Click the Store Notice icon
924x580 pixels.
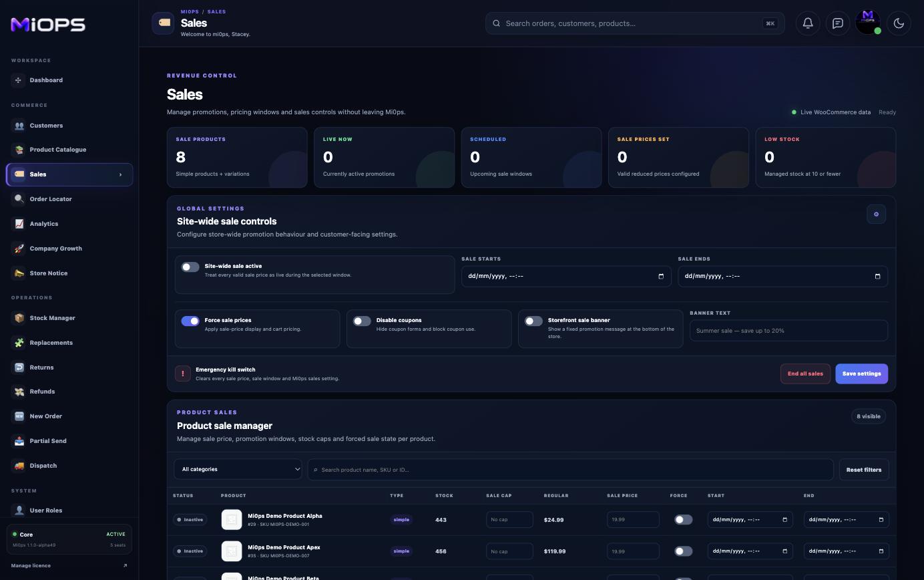click(19, 273)
